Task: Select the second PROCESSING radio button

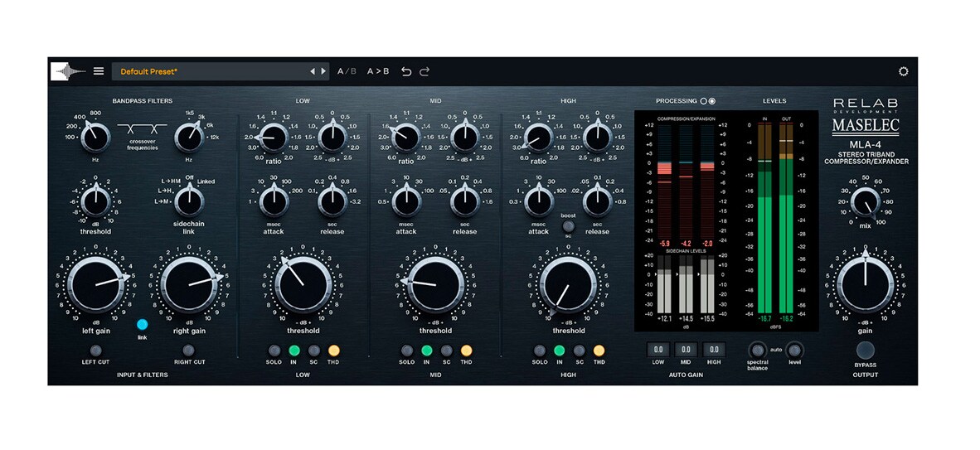Action: click(712, 100)
